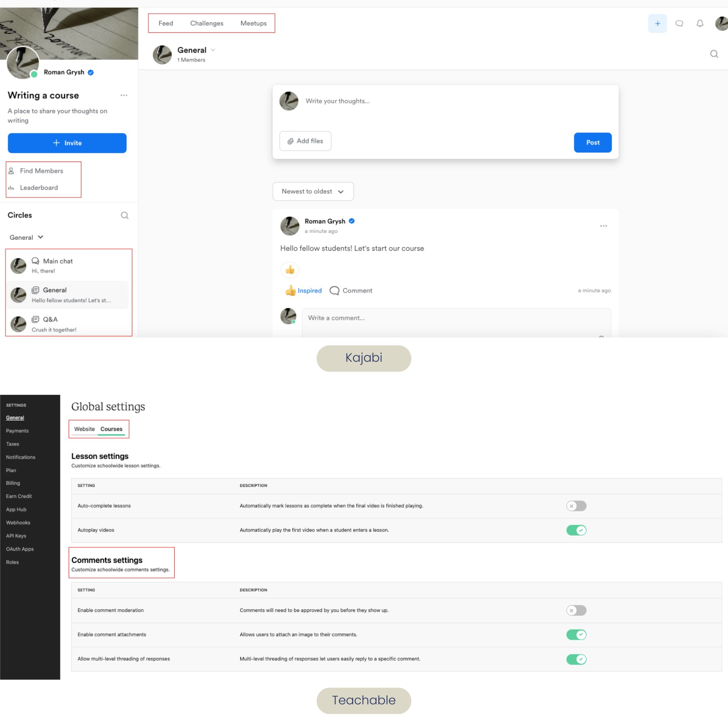Open OAuth Apps settings
Screen dimensions: 728x728
[20, 549]
